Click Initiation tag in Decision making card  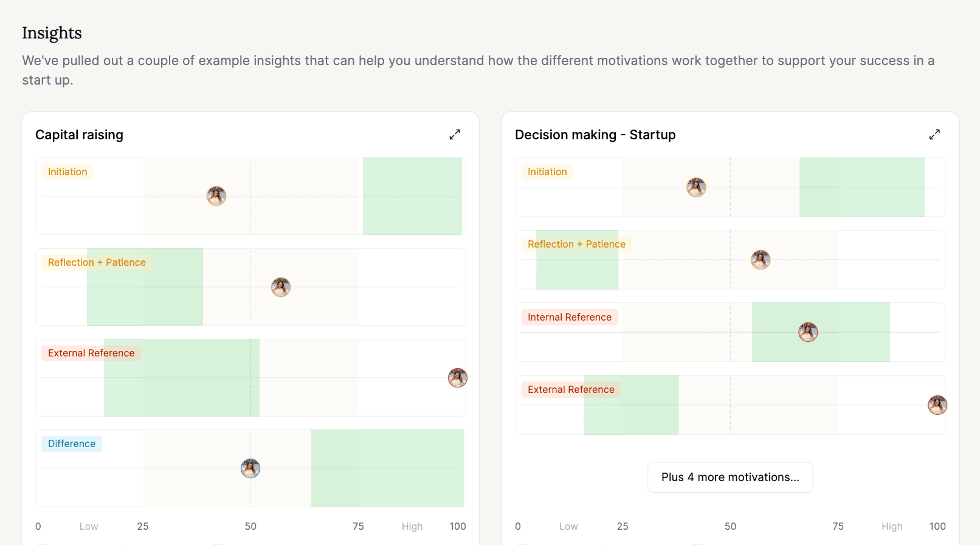click(x=547, y=172)
